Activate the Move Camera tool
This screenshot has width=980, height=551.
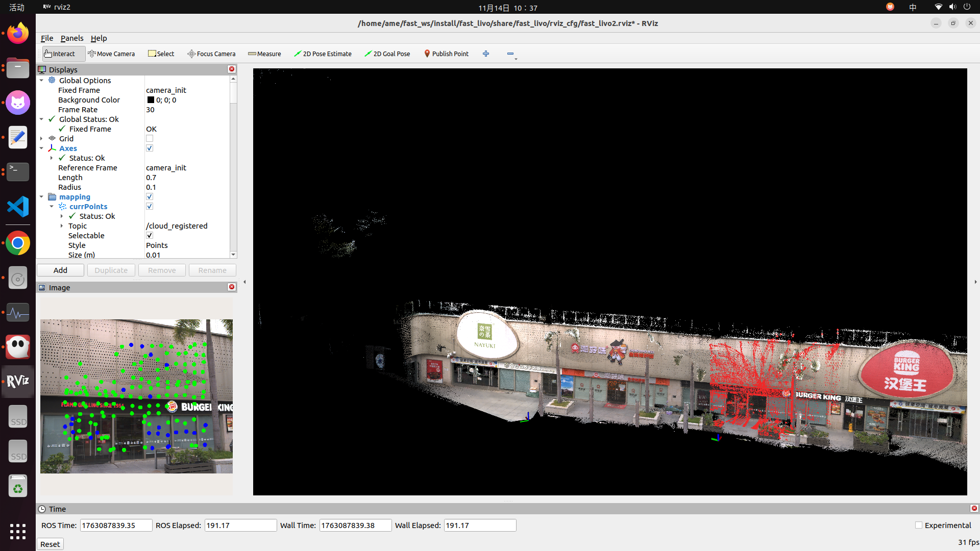pyautogui.click(x=111, y=54)
